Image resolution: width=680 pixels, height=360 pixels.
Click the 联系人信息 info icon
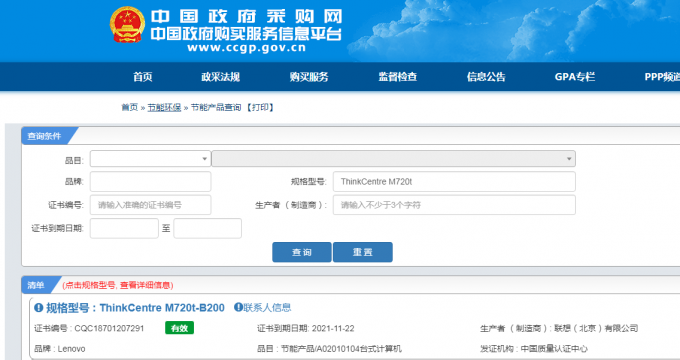coord(238,308)
